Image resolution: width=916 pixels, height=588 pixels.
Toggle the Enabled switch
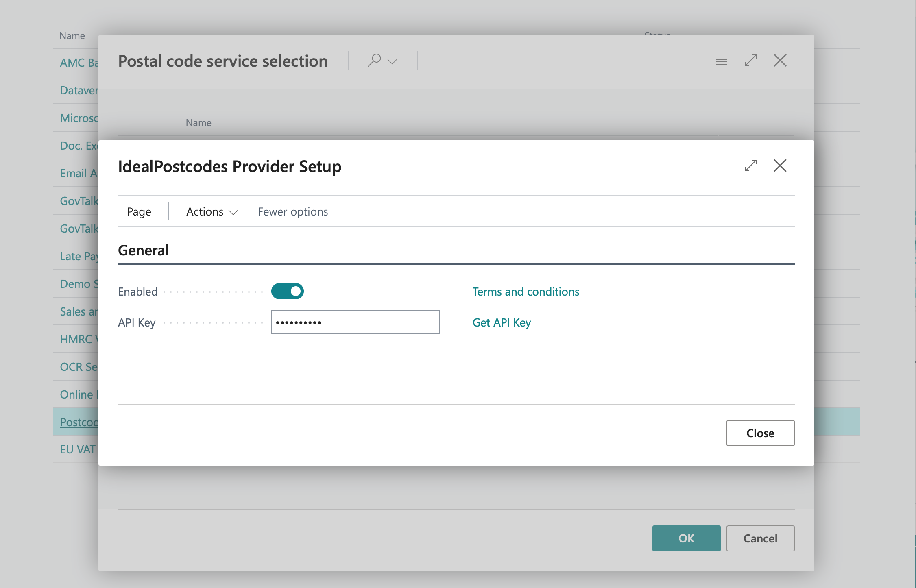point(288,291)
